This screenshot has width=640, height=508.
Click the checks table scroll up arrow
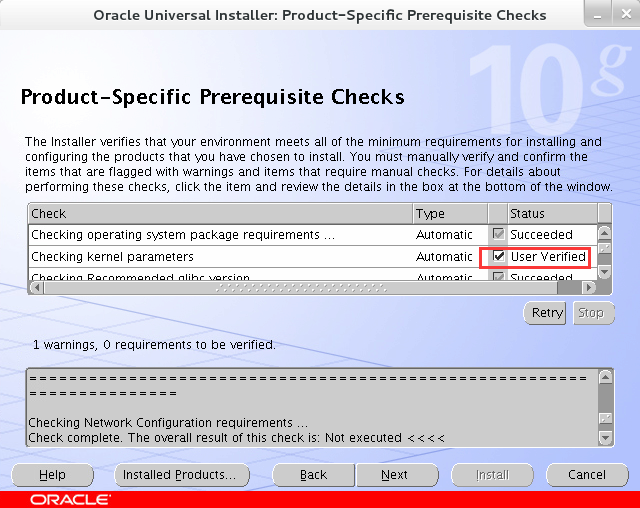(x=604, y=233)
